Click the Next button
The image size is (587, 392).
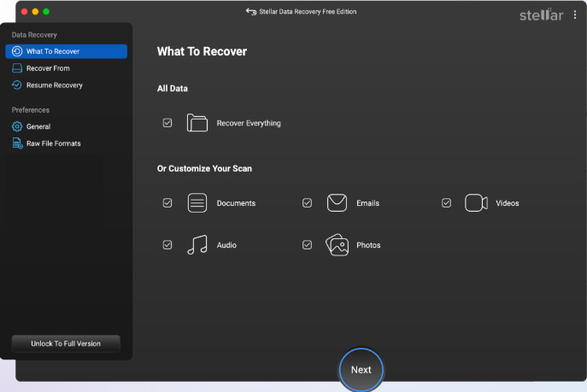click(361, 370)
